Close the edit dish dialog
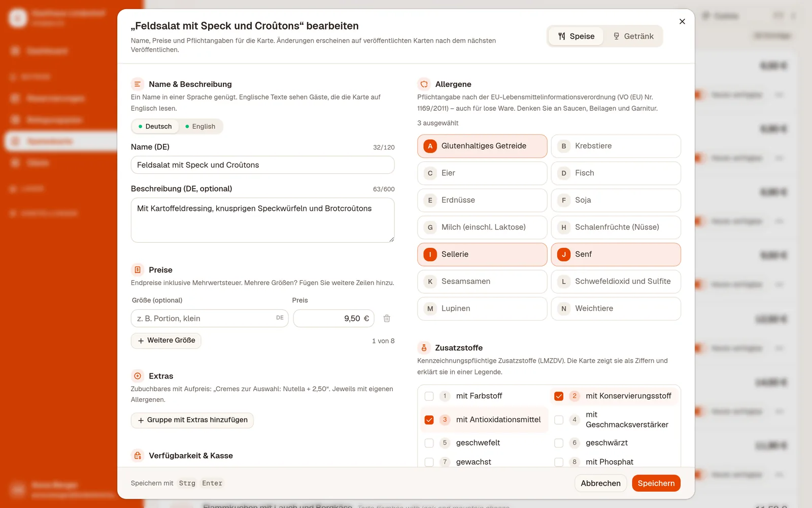 pyautogui.click(x=682, y=21)
